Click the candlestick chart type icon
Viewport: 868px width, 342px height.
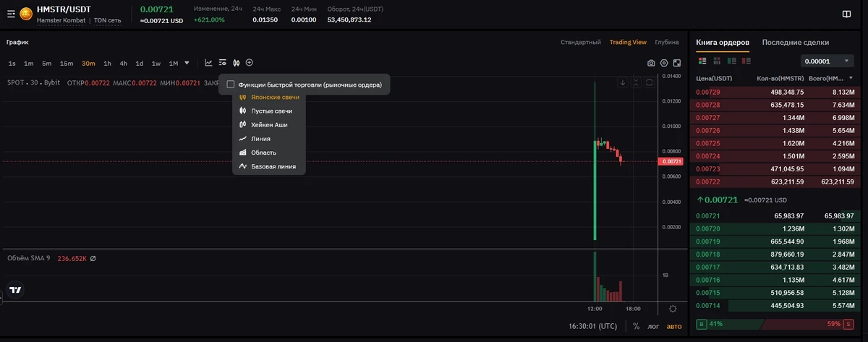click(x=236, y=63)
